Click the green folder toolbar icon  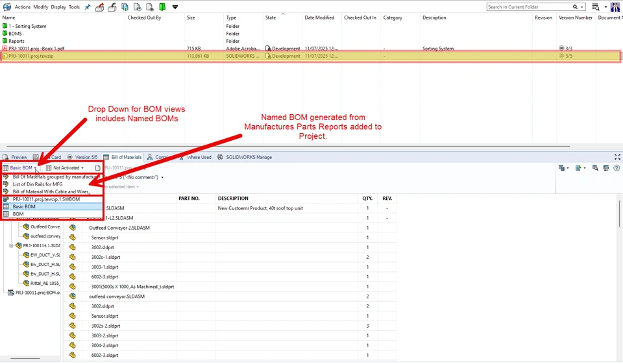162,6
